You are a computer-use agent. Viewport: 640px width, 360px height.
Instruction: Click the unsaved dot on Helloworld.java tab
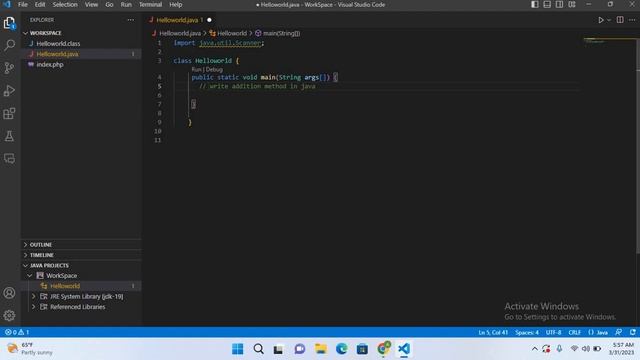click(209, 20)
